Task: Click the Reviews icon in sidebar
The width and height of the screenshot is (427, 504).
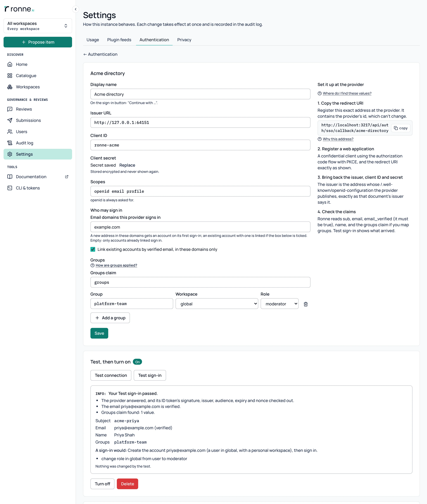Action: (x=10, y=109)
